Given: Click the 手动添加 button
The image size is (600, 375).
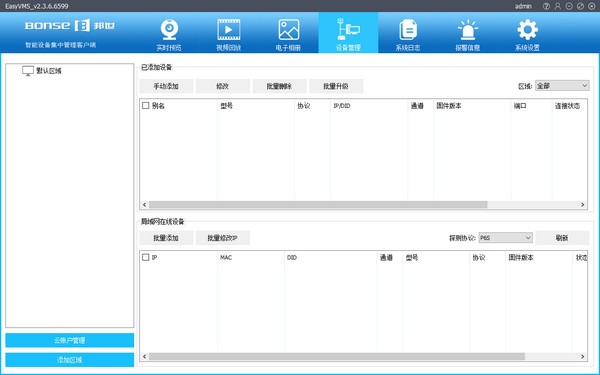Looking at the screenshot, I should point(166,86).
